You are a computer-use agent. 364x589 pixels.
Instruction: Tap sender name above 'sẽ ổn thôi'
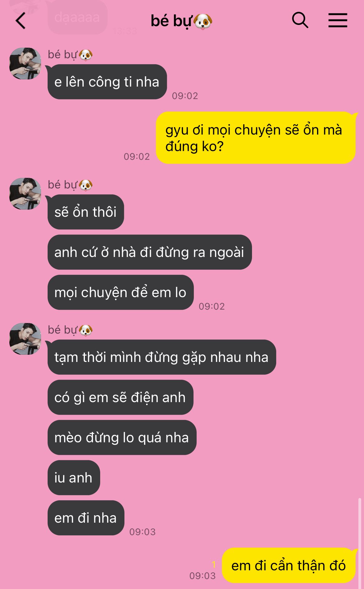70,185
